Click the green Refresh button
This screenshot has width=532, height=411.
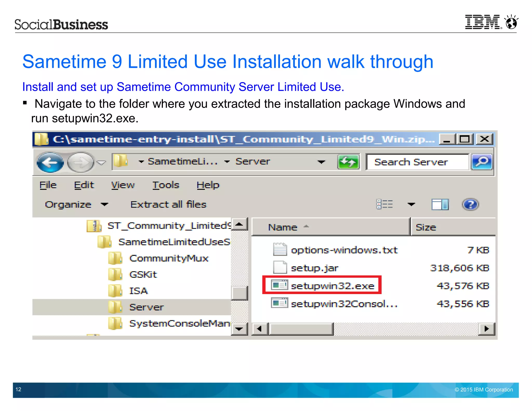(348, 162)
